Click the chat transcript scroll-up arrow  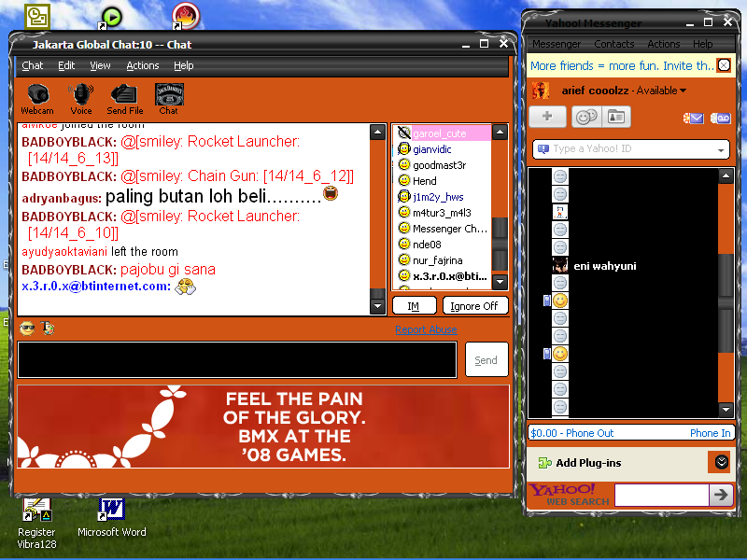coord(377,132)
